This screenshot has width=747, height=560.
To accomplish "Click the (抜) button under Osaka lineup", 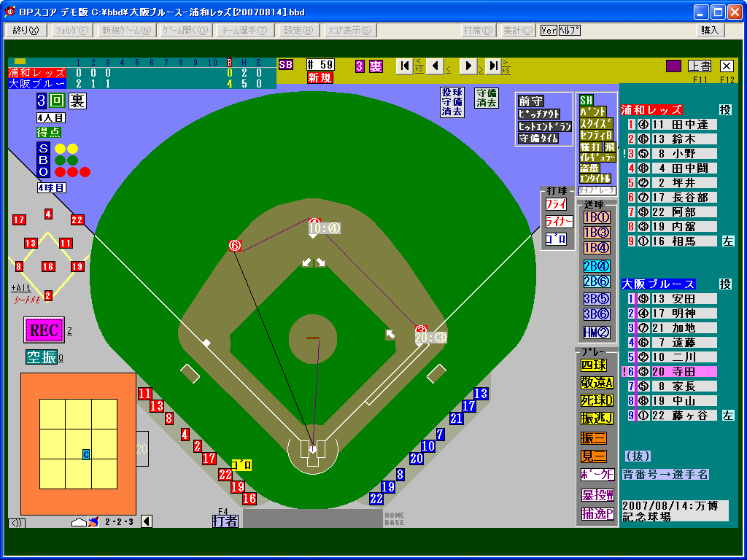I will click(638, 456).
